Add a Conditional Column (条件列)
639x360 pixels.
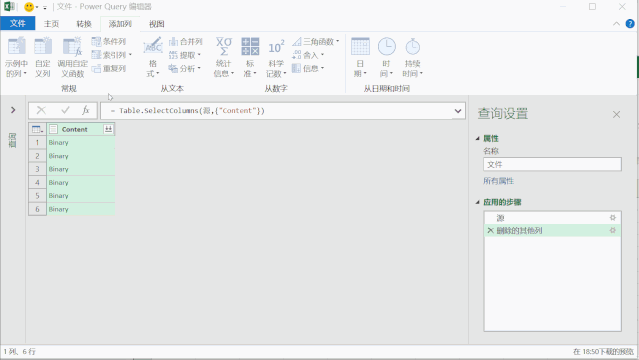(x=109, y=42)
